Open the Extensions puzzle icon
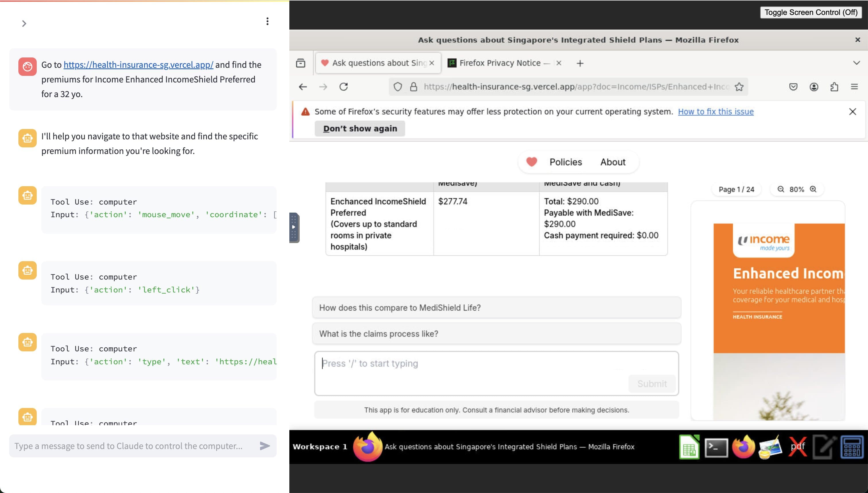 (834, 87)
